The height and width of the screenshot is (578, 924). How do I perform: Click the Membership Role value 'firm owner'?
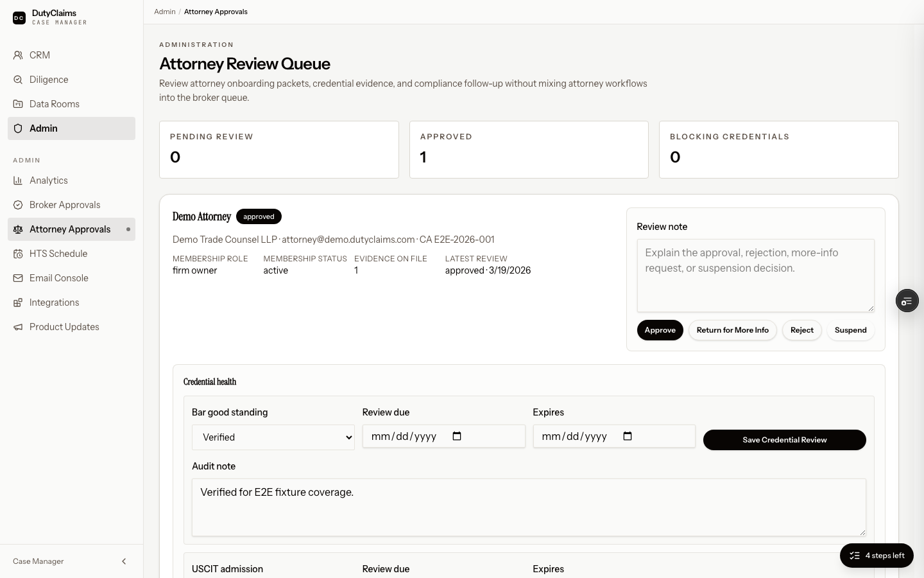(195, 270)
